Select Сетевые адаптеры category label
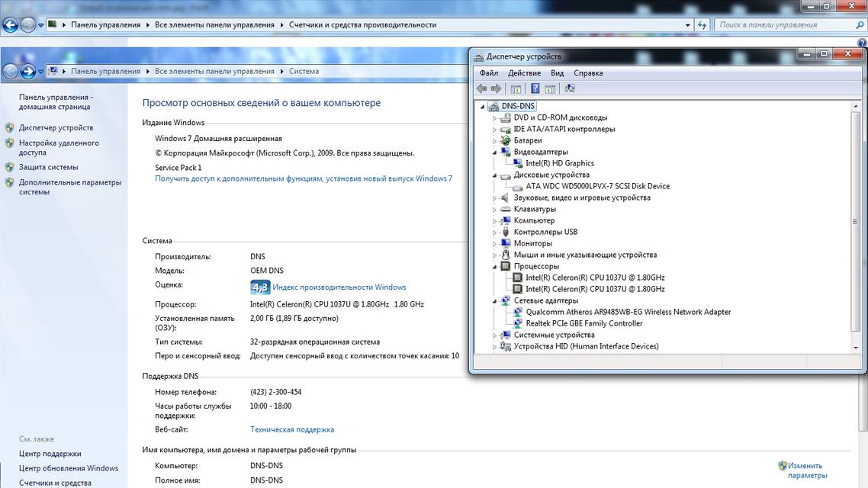 coord(546,301)
